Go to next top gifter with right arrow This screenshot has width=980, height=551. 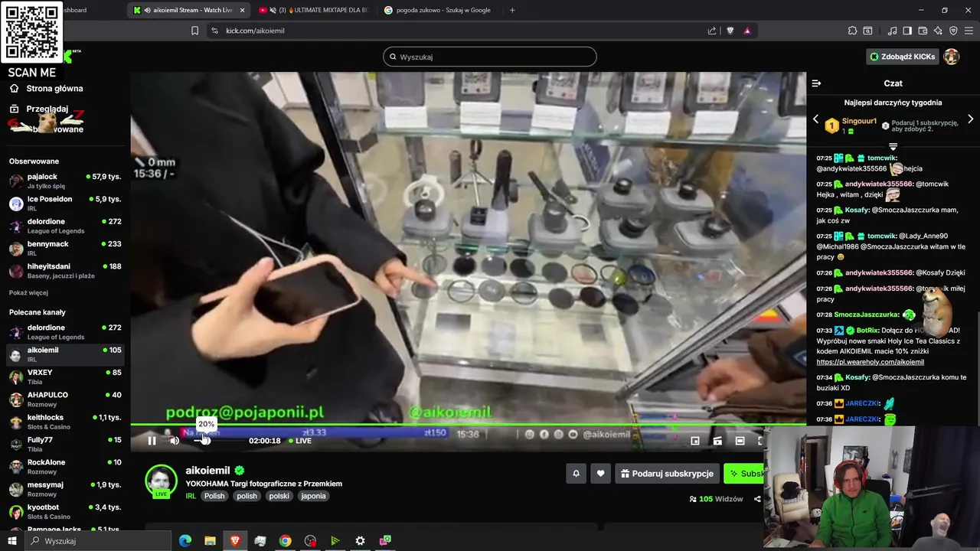point(970,119)
